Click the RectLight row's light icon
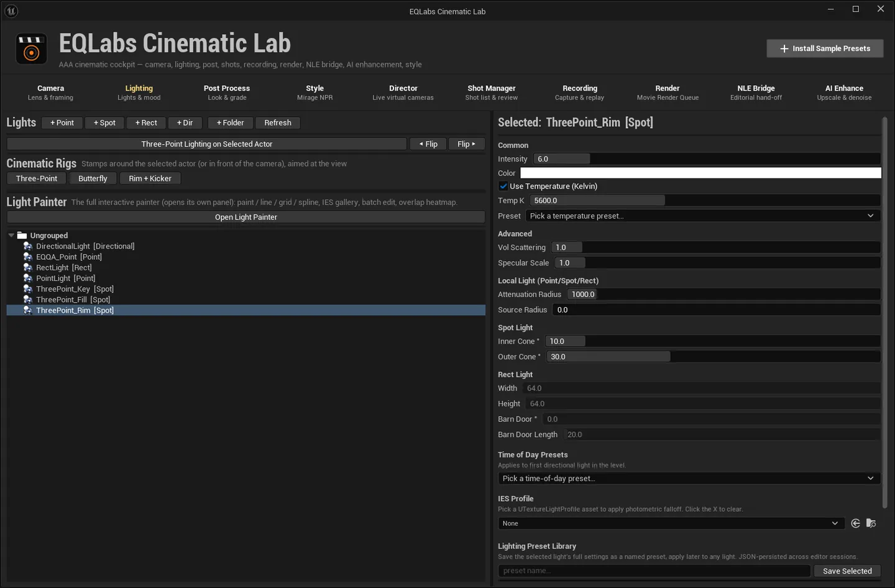The image size is (895, 588). click(28, 267)
